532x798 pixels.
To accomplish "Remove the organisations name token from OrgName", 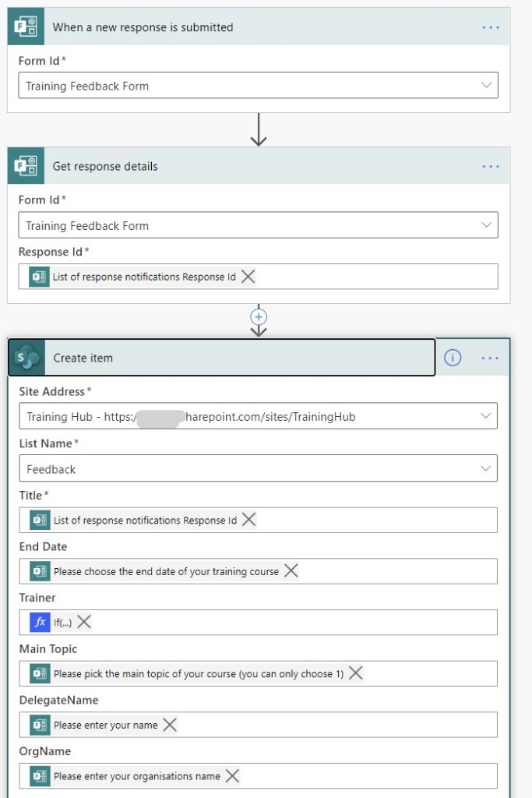I will (x=231, y=776).
